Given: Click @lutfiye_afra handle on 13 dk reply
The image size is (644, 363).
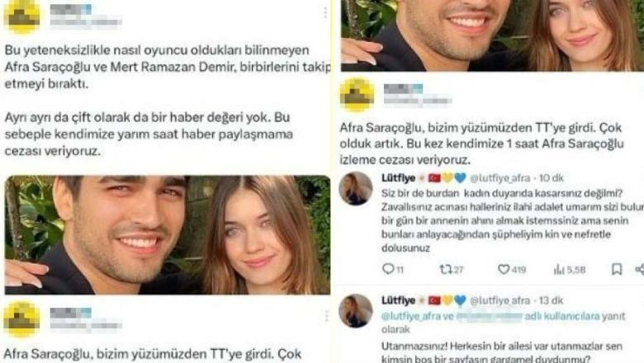Looking at the screenshot, I should pos(500,300).
